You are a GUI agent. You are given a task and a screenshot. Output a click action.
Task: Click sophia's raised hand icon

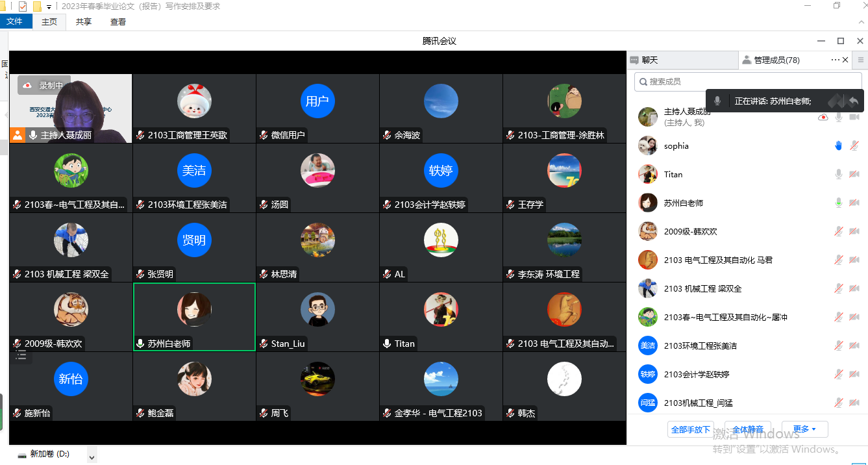[838, 146]
